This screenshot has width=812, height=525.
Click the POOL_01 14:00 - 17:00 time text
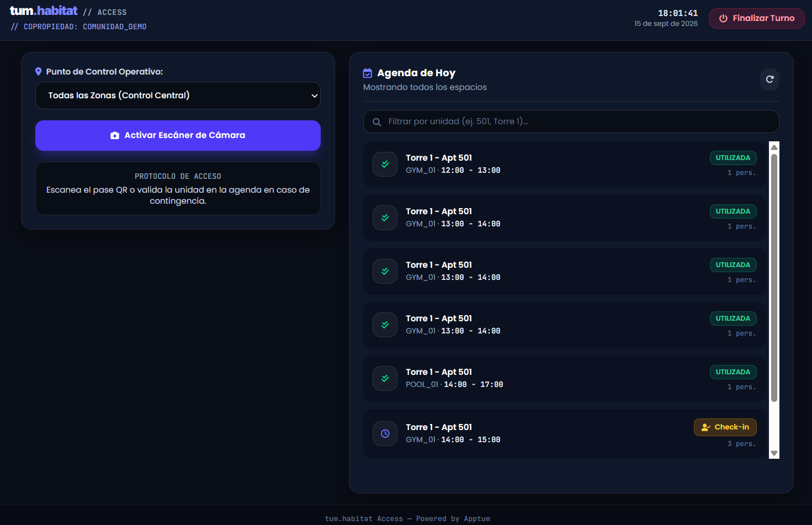(454, 385)
